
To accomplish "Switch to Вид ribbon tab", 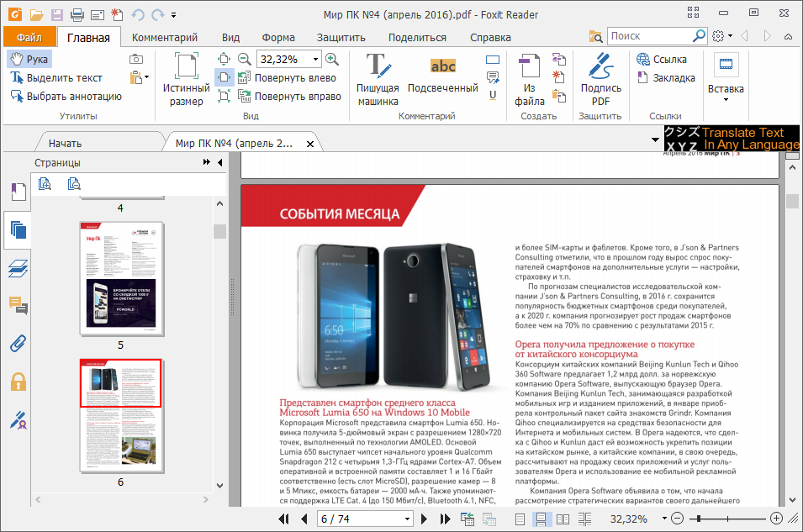I will click(x=230, y=37).
